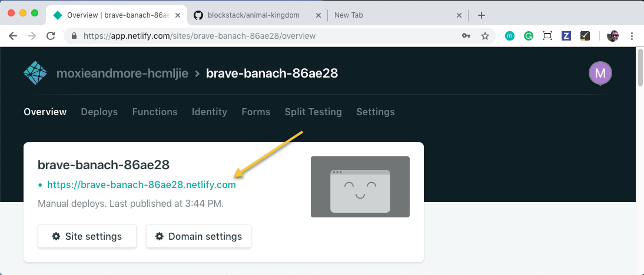Switch to the New Tab browser tab

pyautogui.click(x=394, y=15)
